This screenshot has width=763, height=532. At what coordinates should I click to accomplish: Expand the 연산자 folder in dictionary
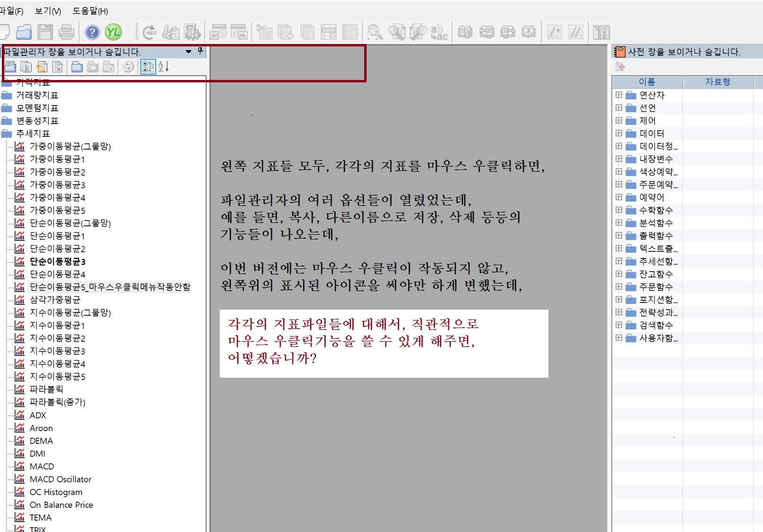[x=619, y=95]
